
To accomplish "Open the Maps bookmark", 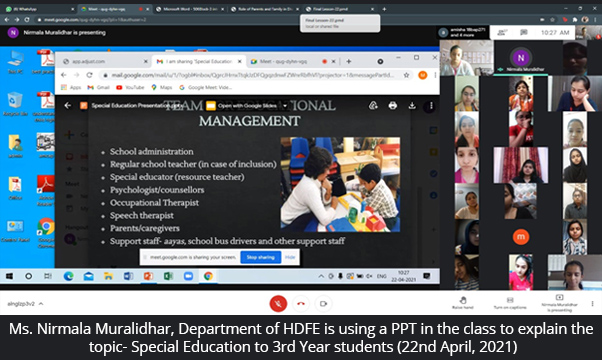I will click(x=162, y=88).
